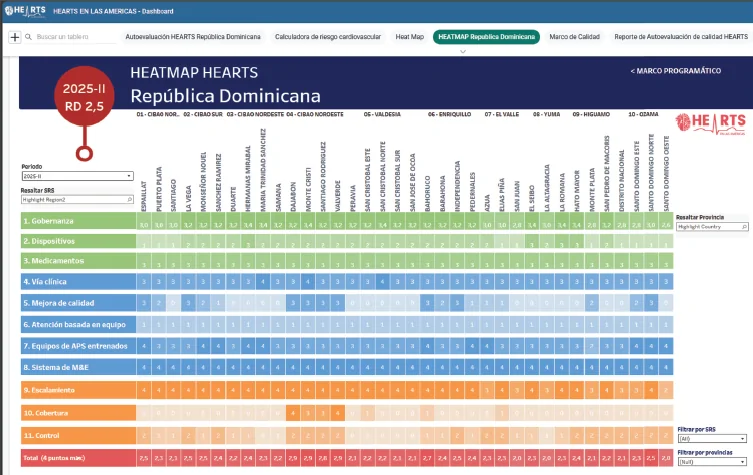Screen dimensions: 753x475
Task: Click the LA ALTAGRACIA province column header
Action: point(547,188)
